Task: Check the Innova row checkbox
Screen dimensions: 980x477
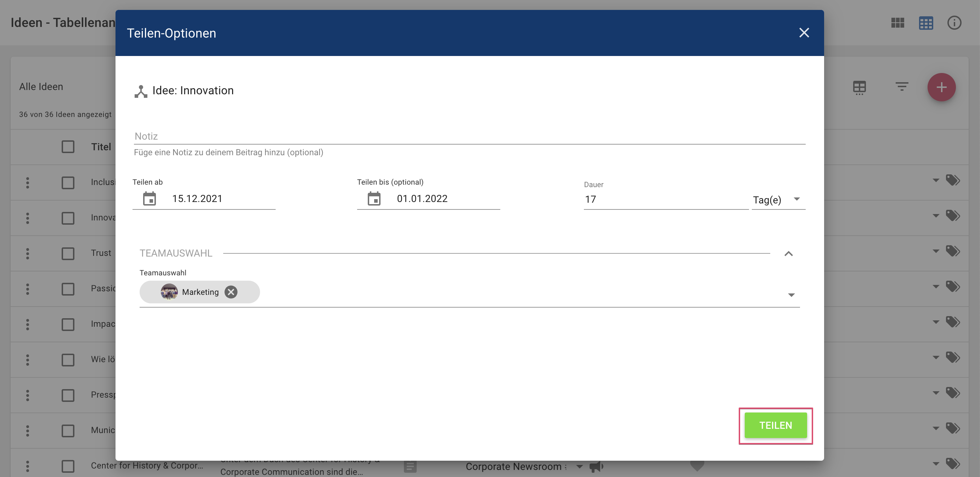Action: [68, 218]
